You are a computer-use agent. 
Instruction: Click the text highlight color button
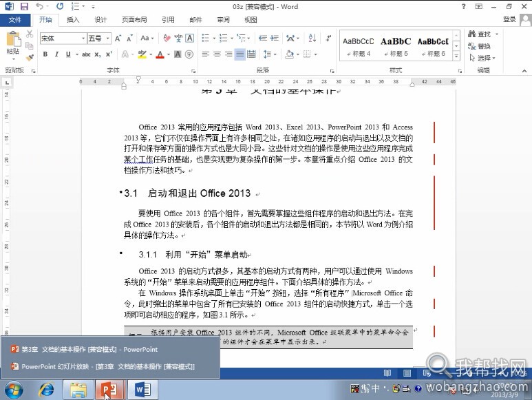coord(142,54)
